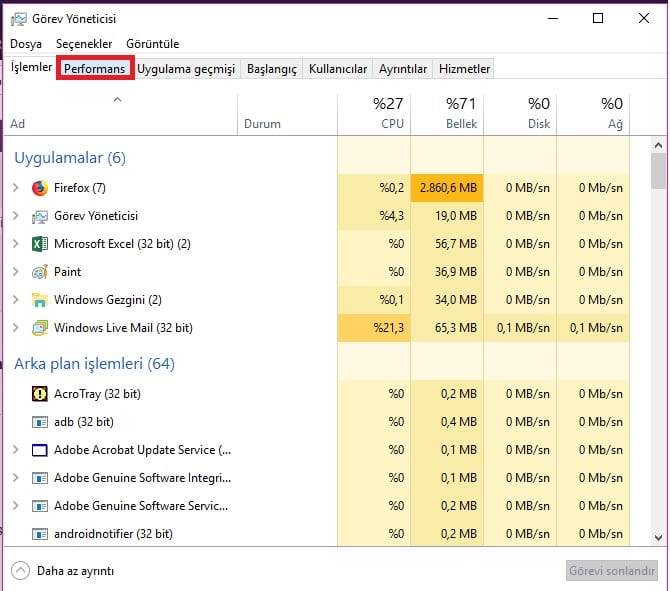Open the Dosya menu

click(26, 44)
